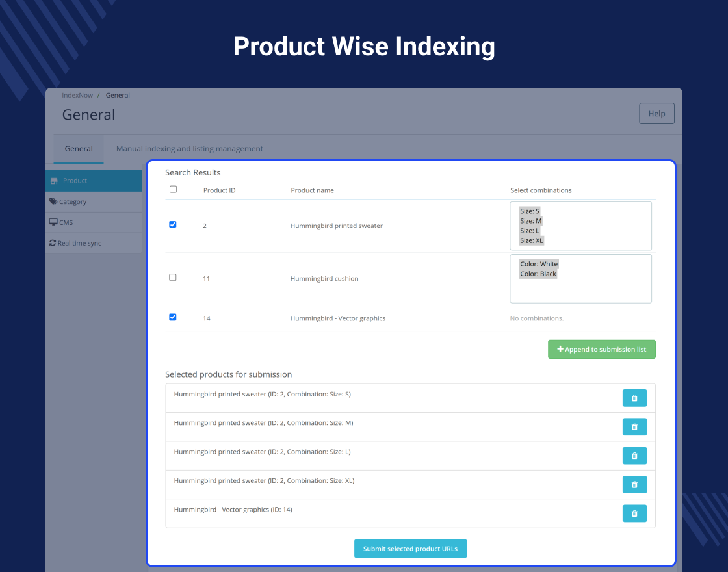
Task: Click sweater Combination: Size: S list row text
Action: (263, 394)
